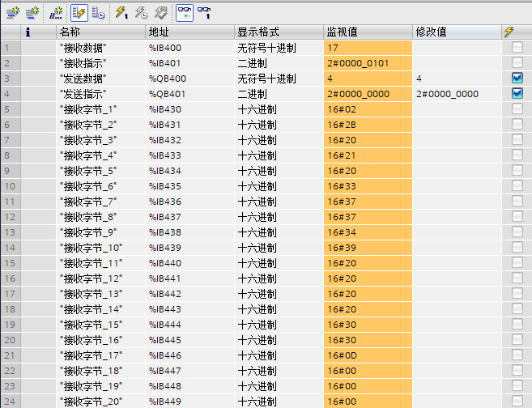Toggle show all modify columns icon
Viewport: 532px width, 408px height.
pos(79,12)
